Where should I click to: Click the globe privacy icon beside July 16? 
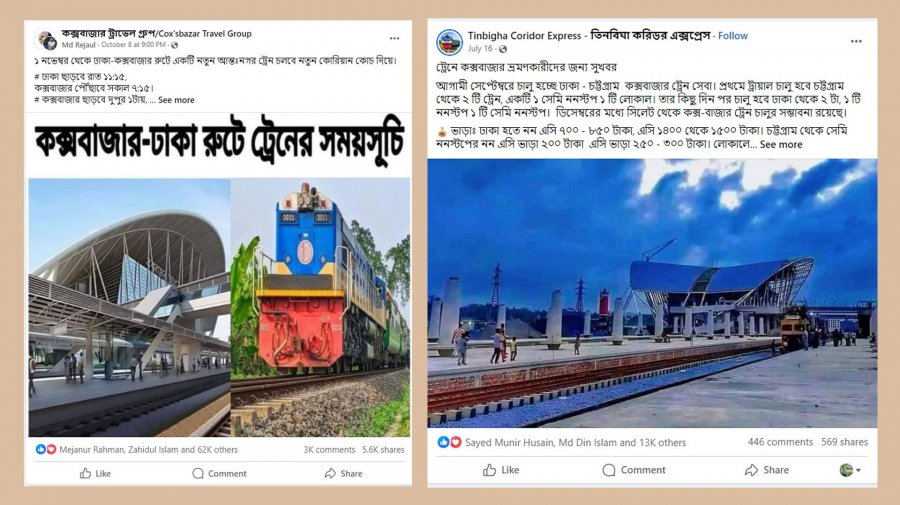coord(502,49)
